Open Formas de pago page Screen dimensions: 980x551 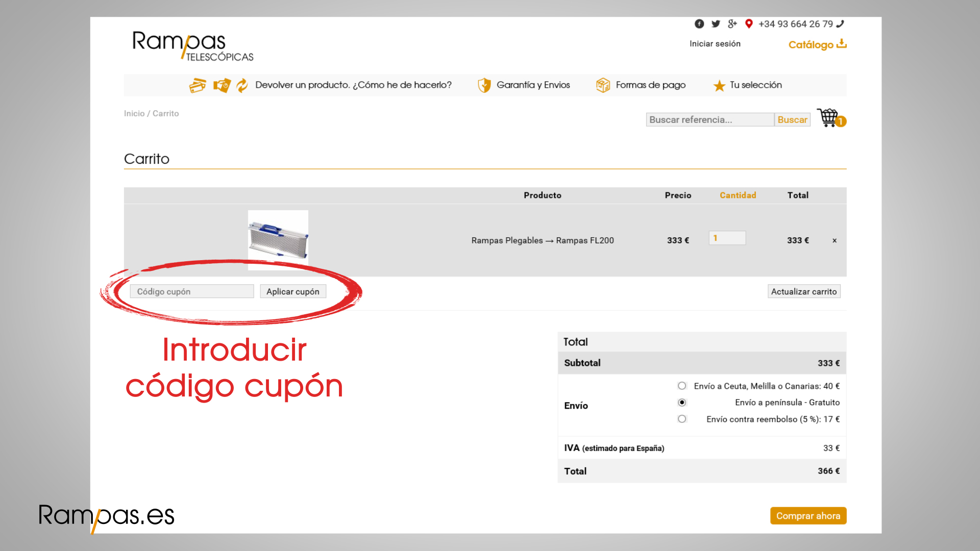click(651, 85)
